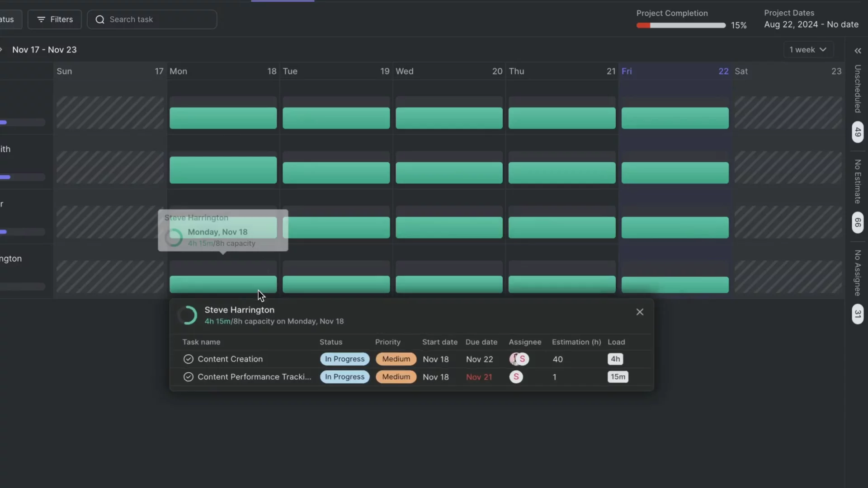Open Medium priority of Content Performance Tracking
The height and width of the screenshot is (488, 868).
click(x=396, y=377)
